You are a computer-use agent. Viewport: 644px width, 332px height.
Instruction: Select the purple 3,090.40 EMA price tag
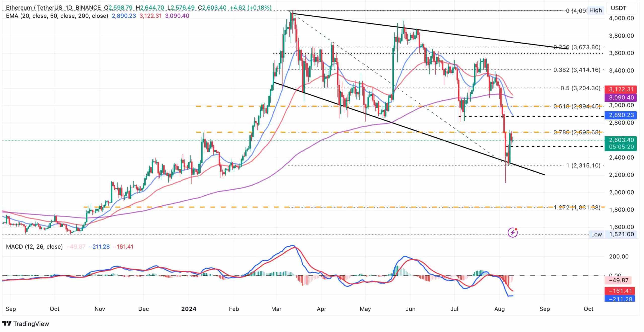(x=621, y=97)
